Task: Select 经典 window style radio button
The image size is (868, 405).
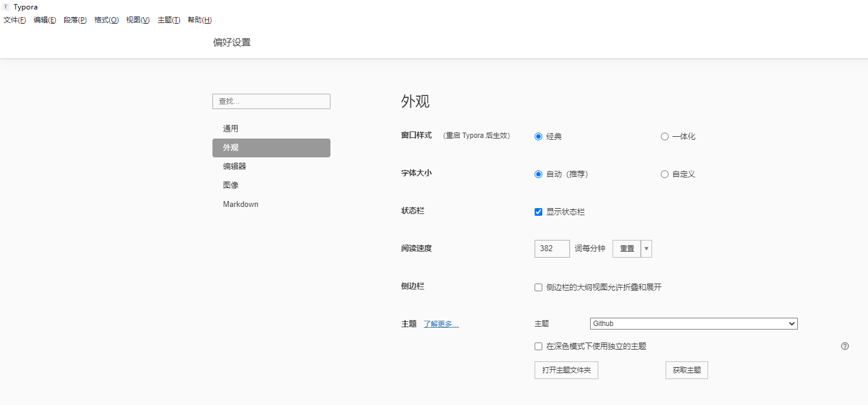Action: tap(538, 136)
